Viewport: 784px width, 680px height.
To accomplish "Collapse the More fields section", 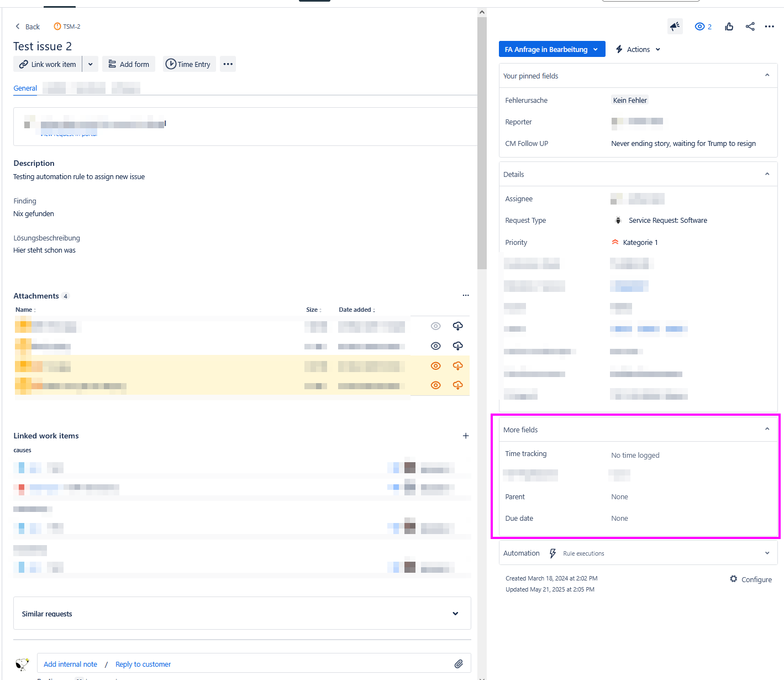I will [x=767, y=430].
